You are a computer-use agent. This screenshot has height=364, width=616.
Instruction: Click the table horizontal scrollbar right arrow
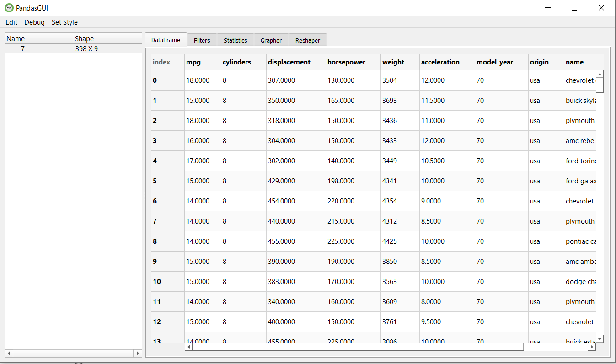point(592,347)
